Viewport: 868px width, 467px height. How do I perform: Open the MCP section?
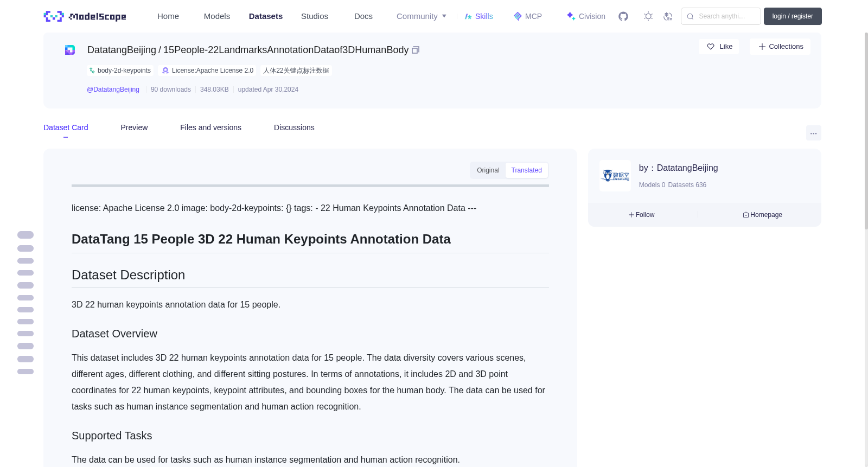[527, 16]
